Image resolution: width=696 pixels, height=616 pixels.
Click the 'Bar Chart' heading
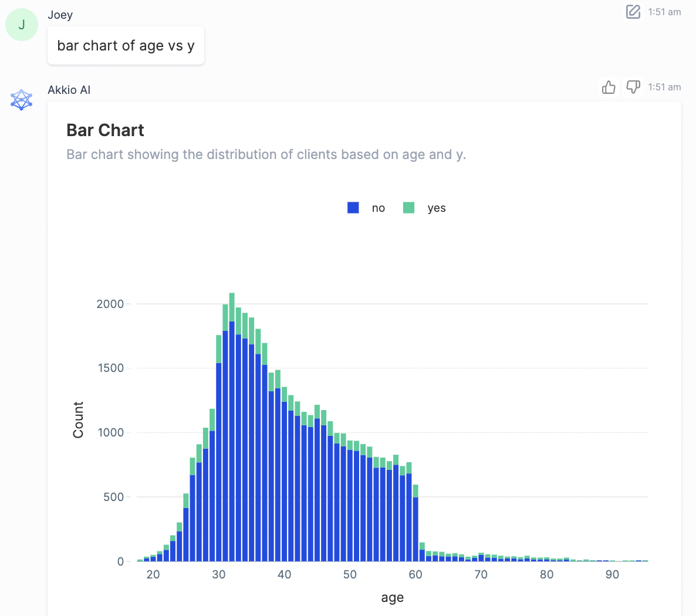pyautogui.click(x=105, y=130)
